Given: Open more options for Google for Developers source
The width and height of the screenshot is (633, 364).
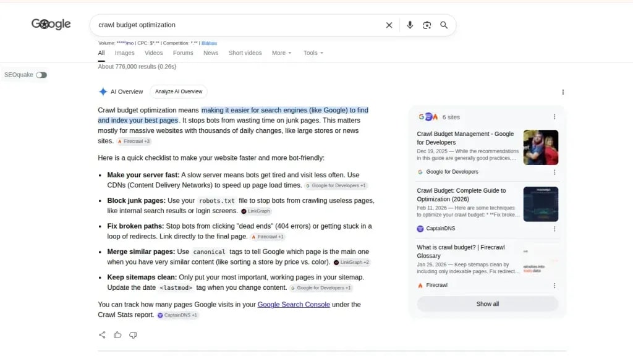Looking at the screenshot, I should (x=554, y=172).
